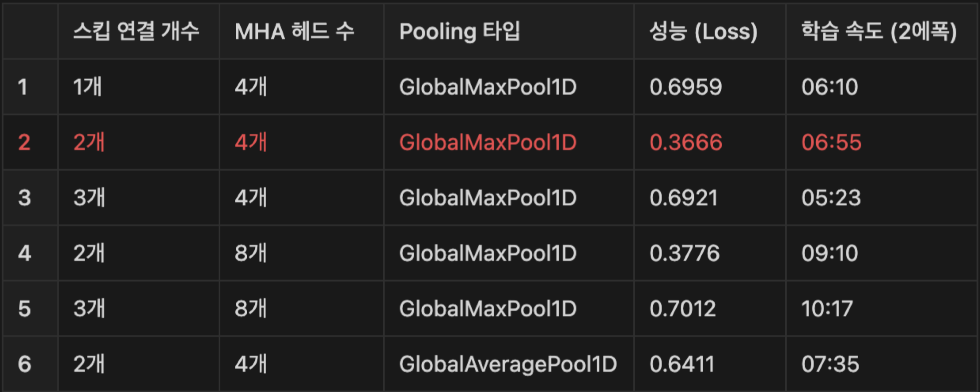Click the MHA 헤드 수 column header
Image resolution: width=980 pixels, height=392 pixels.
click(295, 31)
